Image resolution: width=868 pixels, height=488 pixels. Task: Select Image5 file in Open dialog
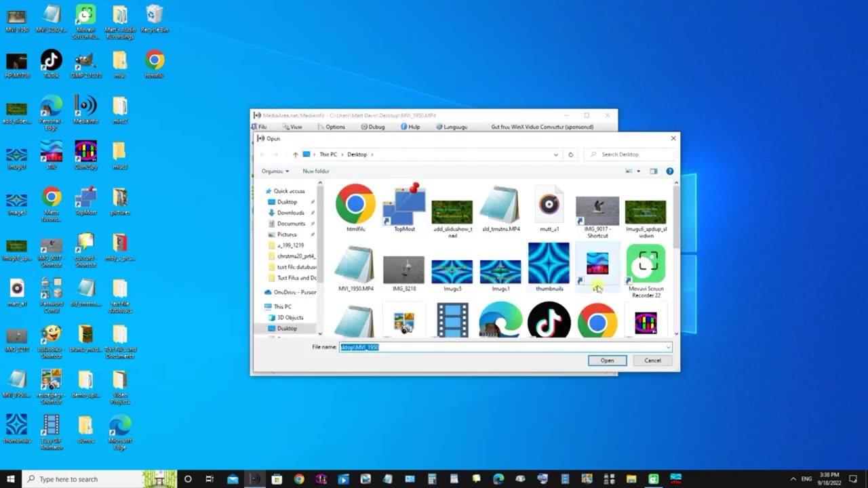[x=452, y=275]
